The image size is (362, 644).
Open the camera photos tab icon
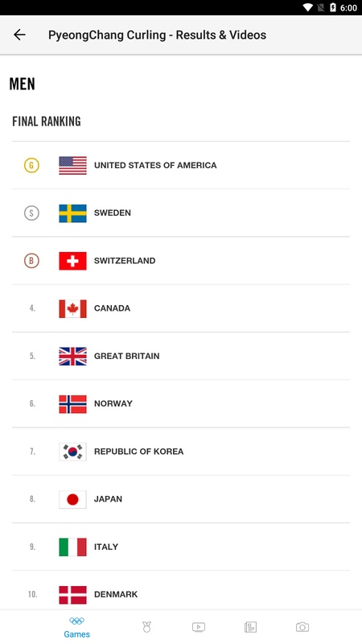coord(302,627)
